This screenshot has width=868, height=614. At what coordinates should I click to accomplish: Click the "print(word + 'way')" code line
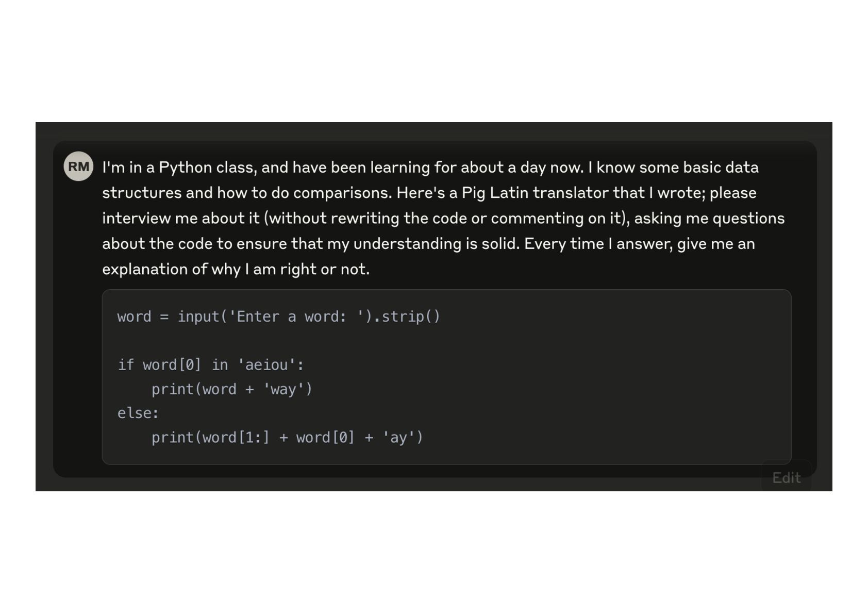(x=232, y=389)
